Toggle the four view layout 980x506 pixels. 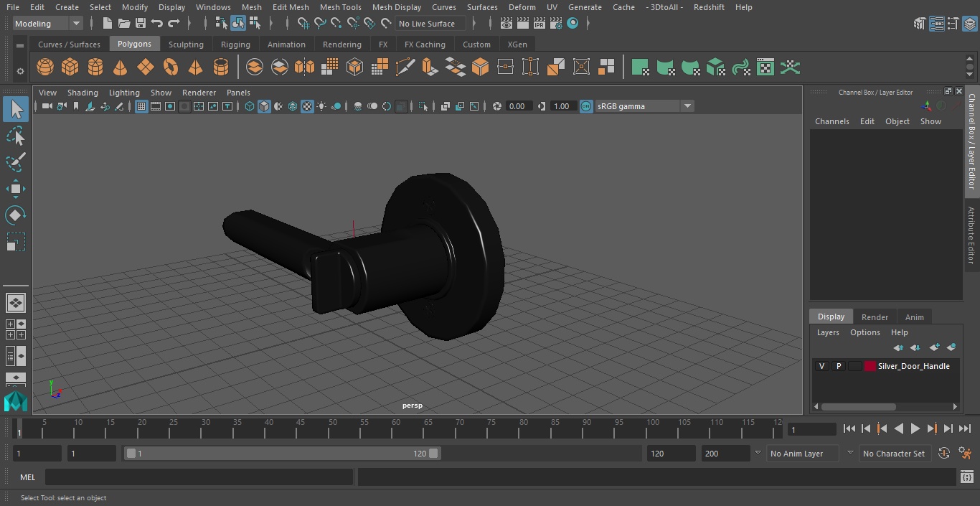click(x=16, y=329)
